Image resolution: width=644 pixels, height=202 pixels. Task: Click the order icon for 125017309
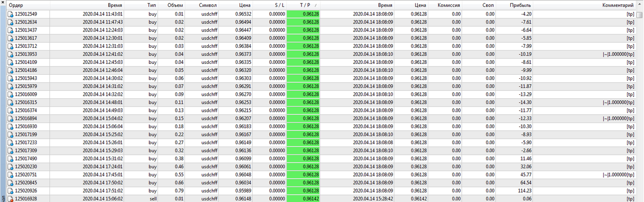pos(10,151)
